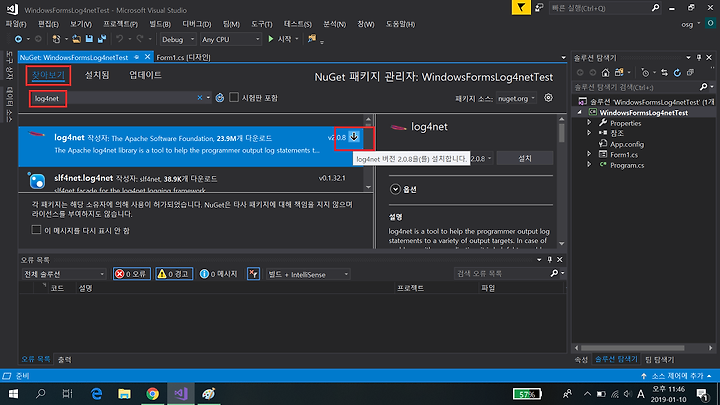Collapse the WindowsFormsLog4netTest project node

pyautogui.click(x=579, y=112)
